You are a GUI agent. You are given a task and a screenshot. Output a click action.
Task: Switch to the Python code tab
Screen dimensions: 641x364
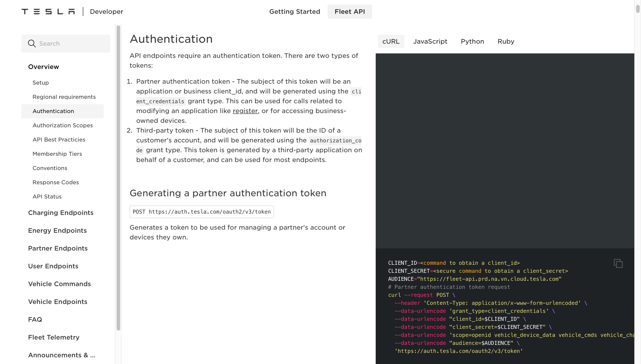(472, 41)
